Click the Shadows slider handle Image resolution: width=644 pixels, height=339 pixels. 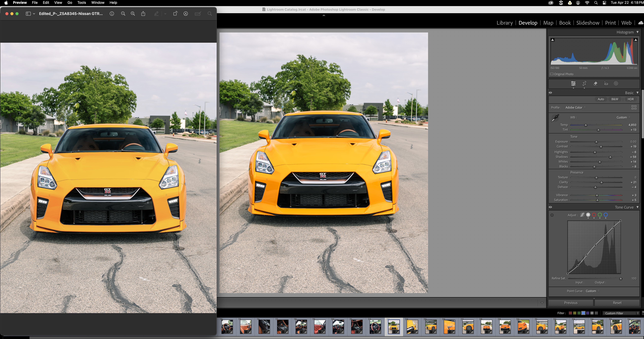(x=610, y=157)
